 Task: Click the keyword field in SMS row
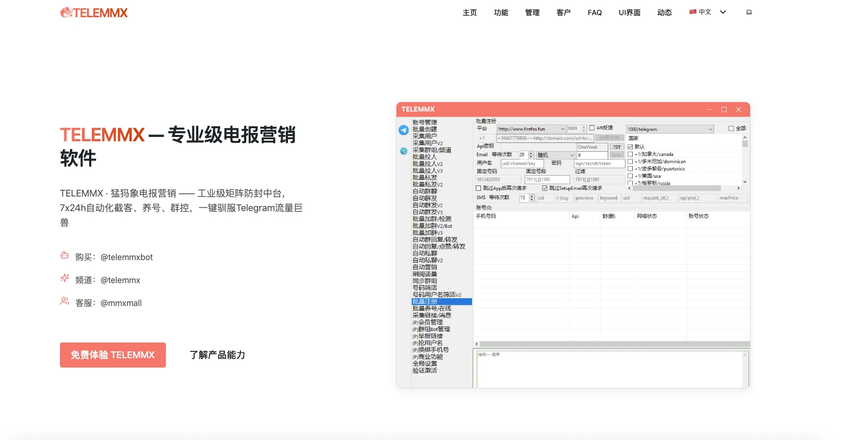pyautogui.click(x=609, y=198)
